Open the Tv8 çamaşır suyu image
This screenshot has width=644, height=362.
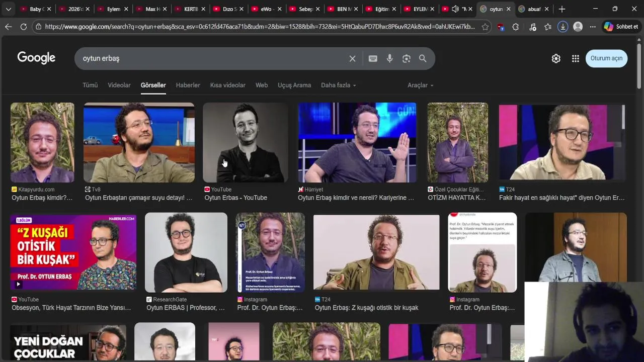click(x=139, y=142)
